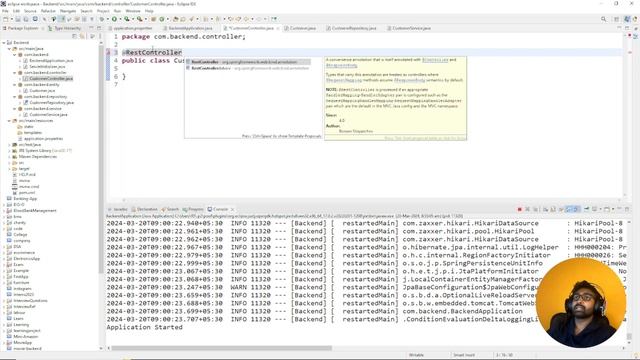Collapse the com.backend.service package
The image size is (640, 360).
15,109
